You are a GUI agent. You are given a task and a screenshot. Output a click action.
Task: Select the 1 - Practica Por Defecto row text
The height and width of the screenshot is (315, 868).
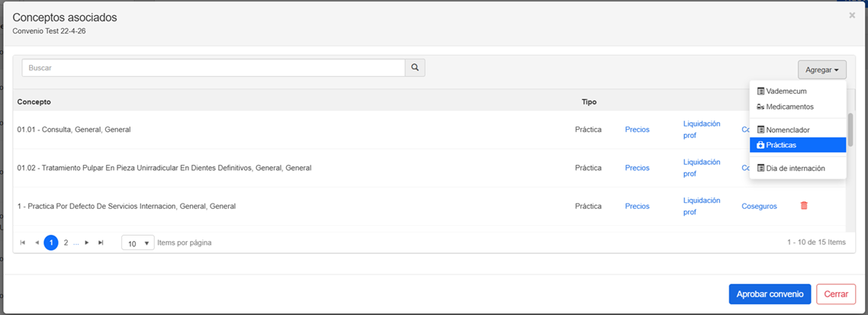[126, 206]
